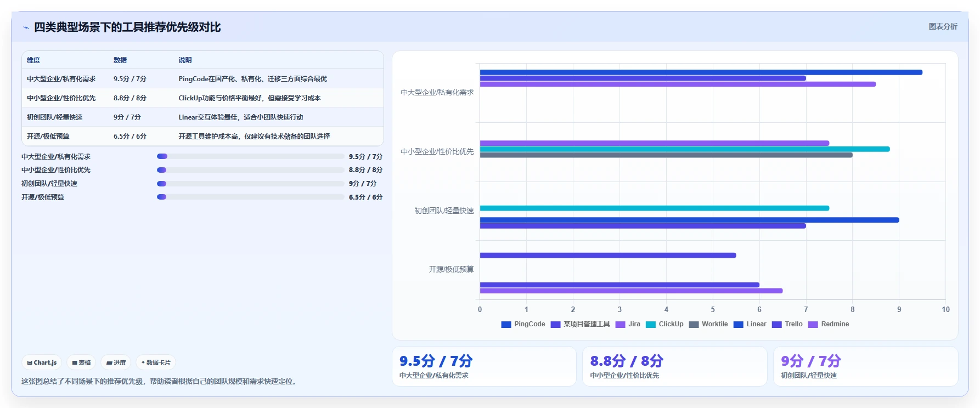Toggle the Trello legend entry

(x=787, y=324)
